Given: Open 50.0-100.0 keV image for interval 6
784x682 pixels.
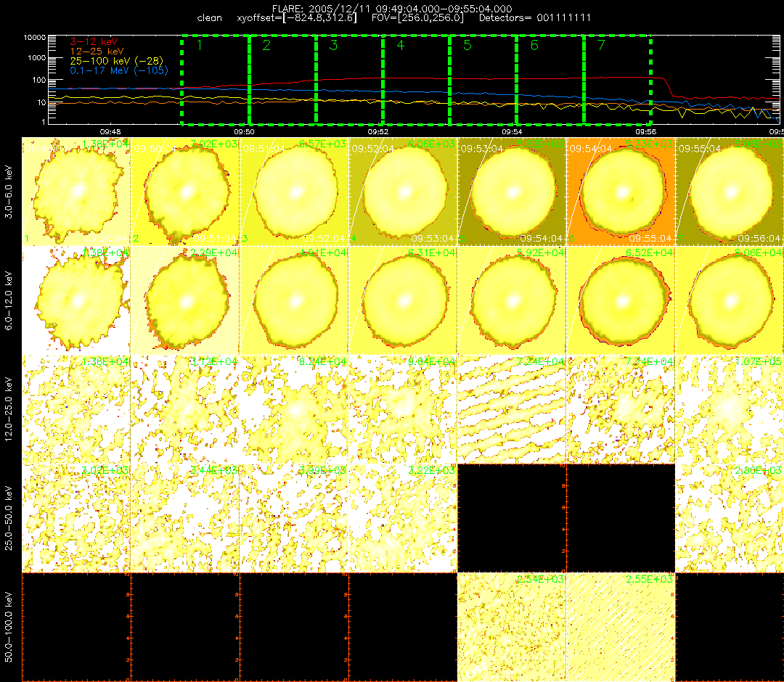Looking at the screenshot, I should (621, 627).
